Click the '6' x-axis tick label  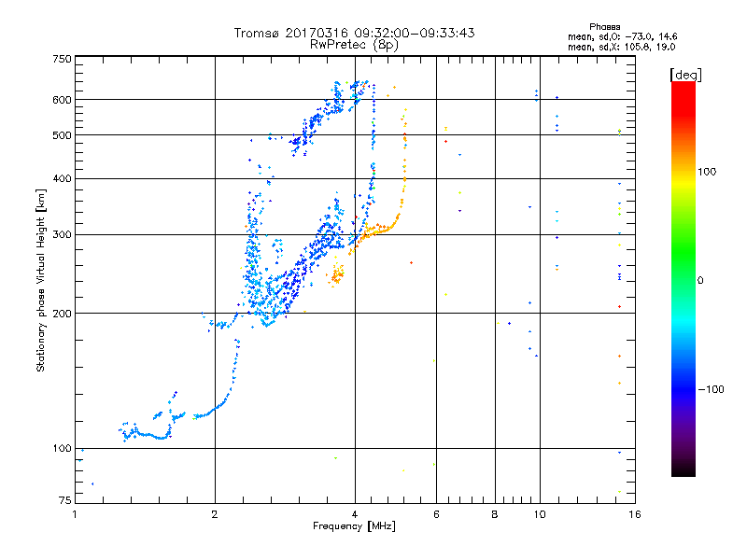[436, 514]
